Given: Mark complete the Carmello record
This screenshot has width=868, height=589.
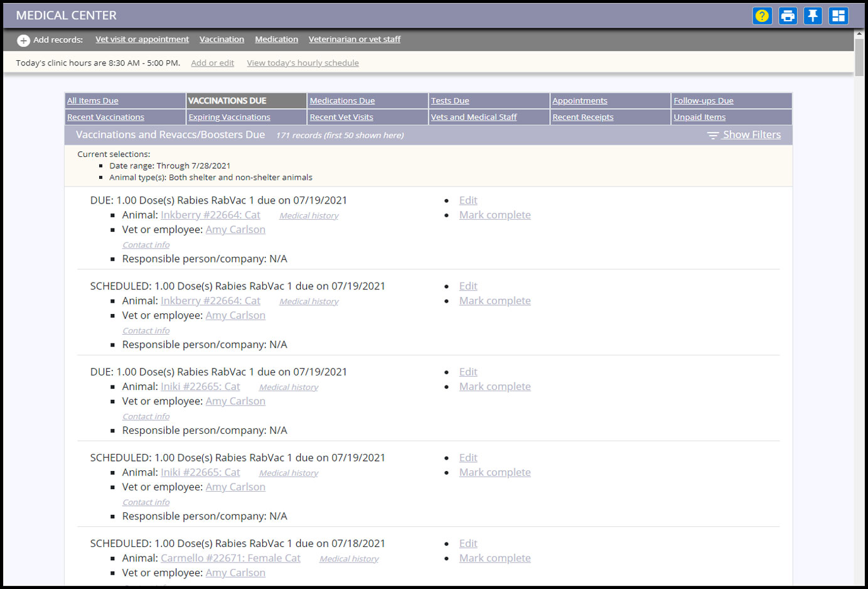Looking at the screenshot, I should click(495, 558).
